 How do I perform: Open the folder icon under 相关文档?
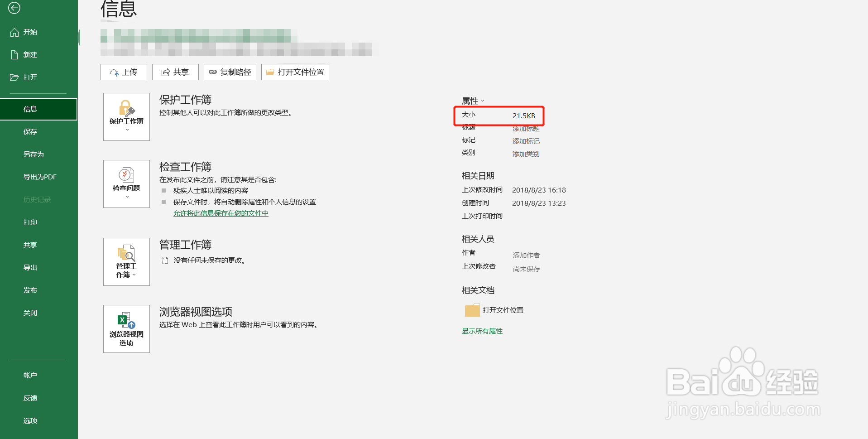472,310
